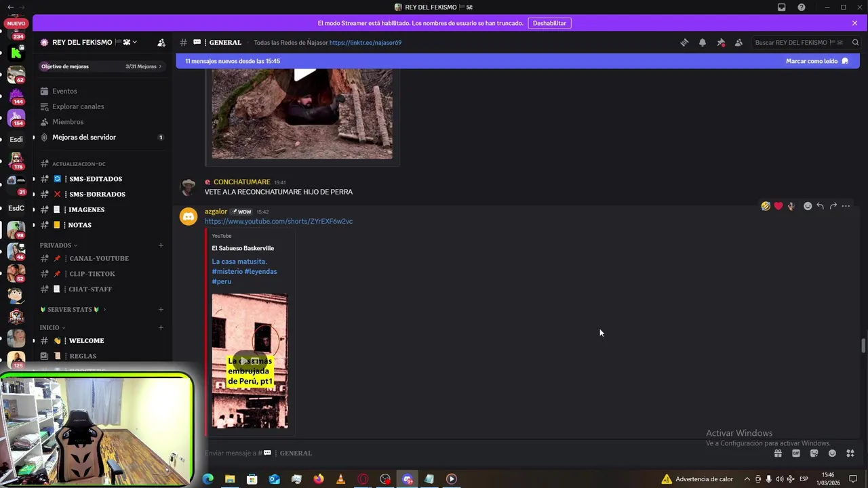The height and width of the screenshot is (488, 868).
Task: Open Explorar canales
Action: [78, 106]
